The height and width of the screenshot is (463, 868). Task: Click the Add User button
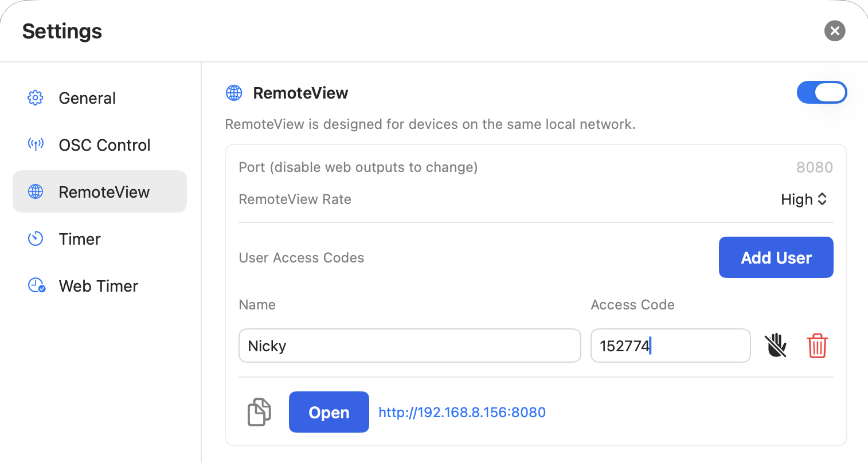776,257
